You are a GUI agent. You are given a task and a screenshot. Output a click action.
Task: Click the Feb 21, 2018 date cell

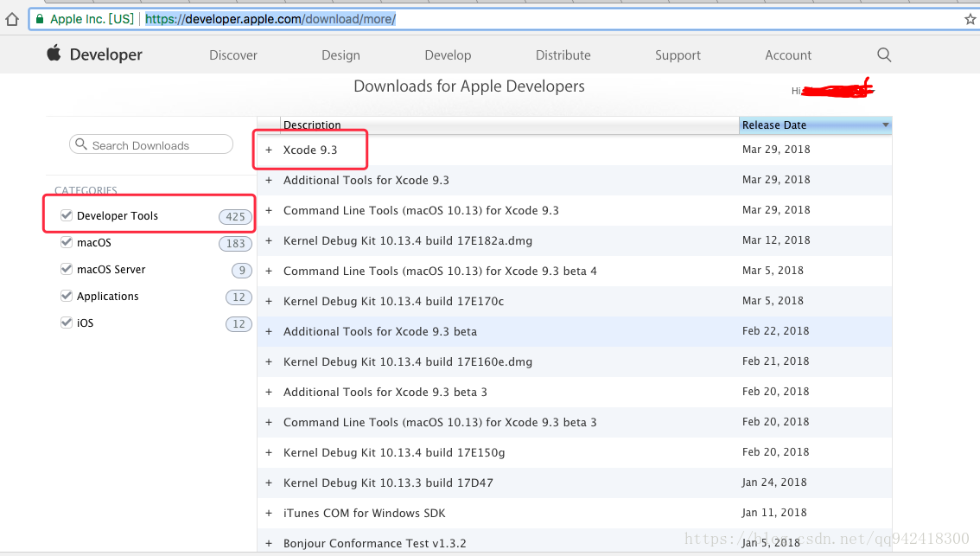(x=776, y=361)
